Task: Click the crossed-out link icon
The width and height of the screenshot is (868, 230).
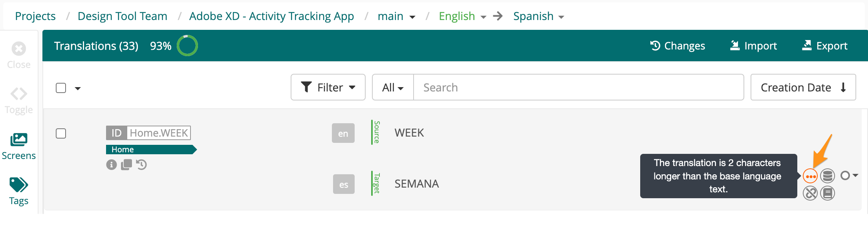Action: 810,193
